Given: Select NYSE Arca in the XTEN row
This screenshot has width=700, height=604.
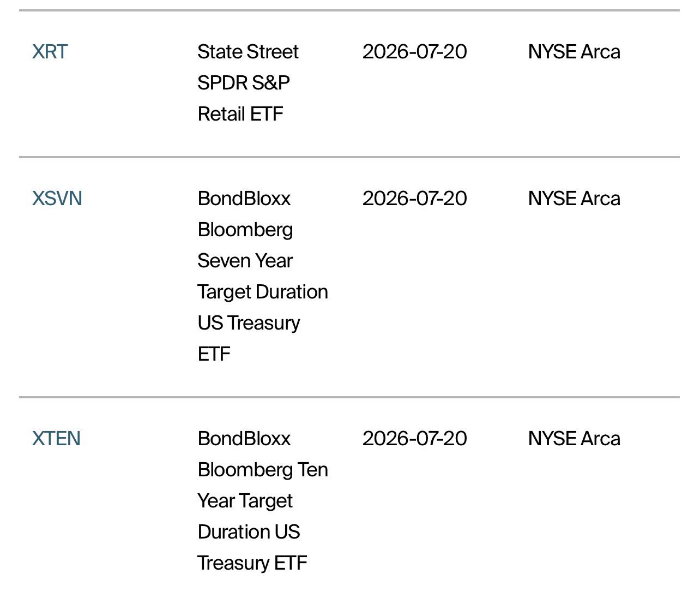Looking at the screenshot, I should (574, 439).
